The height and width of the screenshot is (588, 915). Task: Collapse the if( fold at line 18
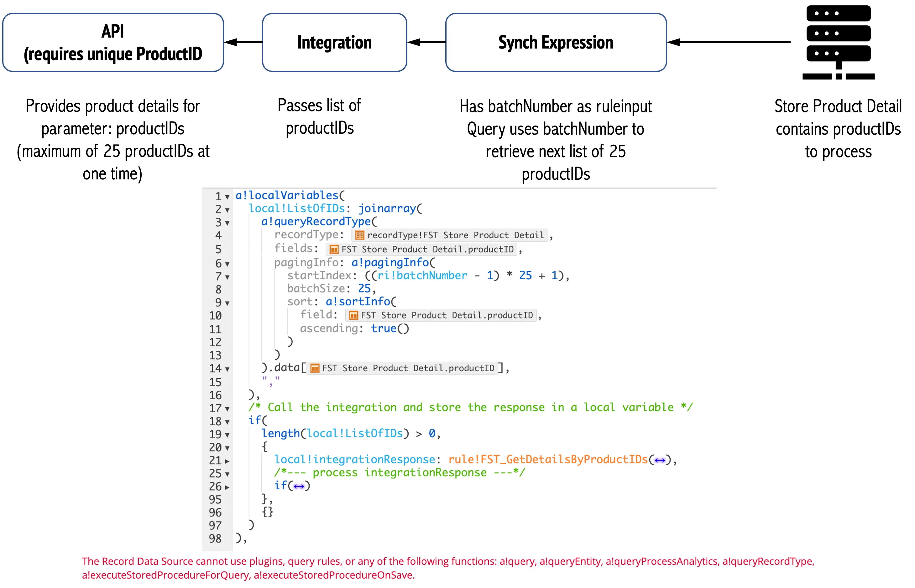coord(227,422)
